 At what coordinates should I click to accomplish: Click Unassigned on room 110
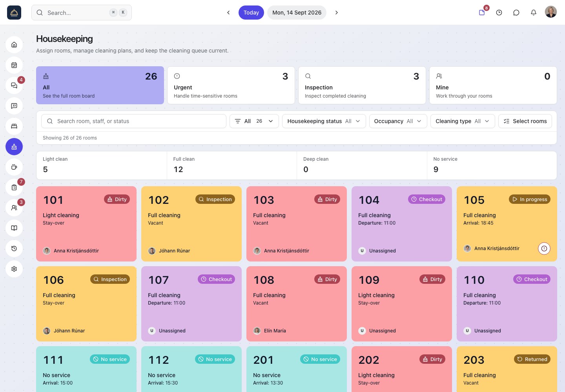482,331
